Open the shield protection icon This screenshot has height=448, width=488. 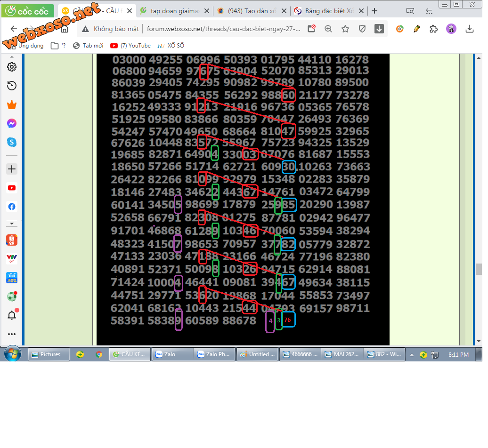[362, 29]
